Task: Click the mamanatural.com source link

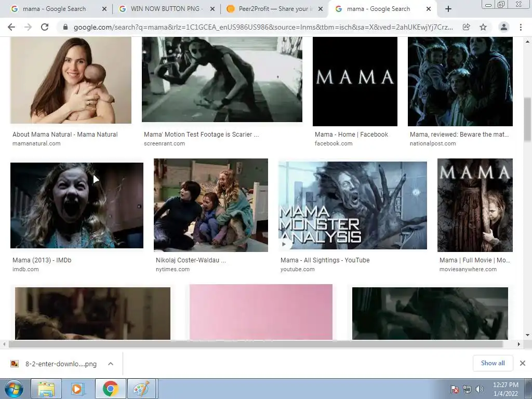Action: (x=37, y=143)
